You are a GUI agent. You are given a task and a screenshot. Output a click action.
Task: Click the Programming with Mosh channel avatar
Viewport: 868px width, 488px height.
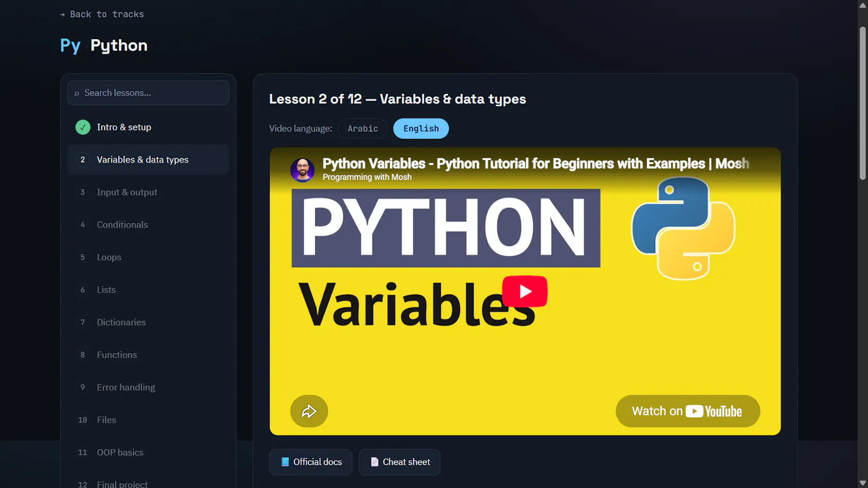coord(302,170)
